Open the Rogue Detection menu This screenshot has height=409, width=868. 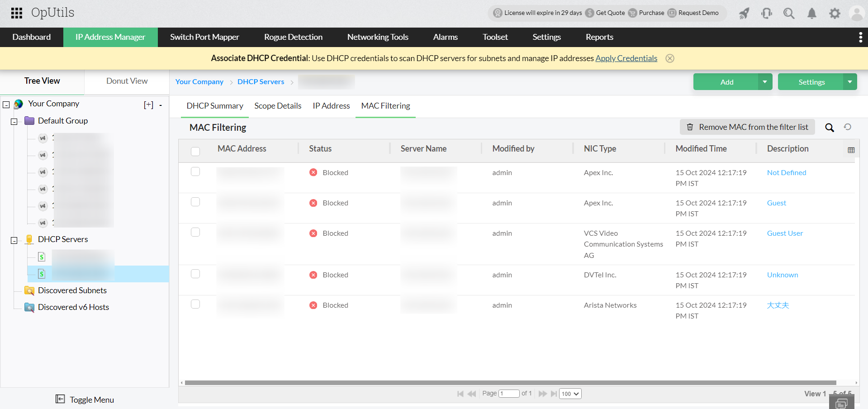293,37
